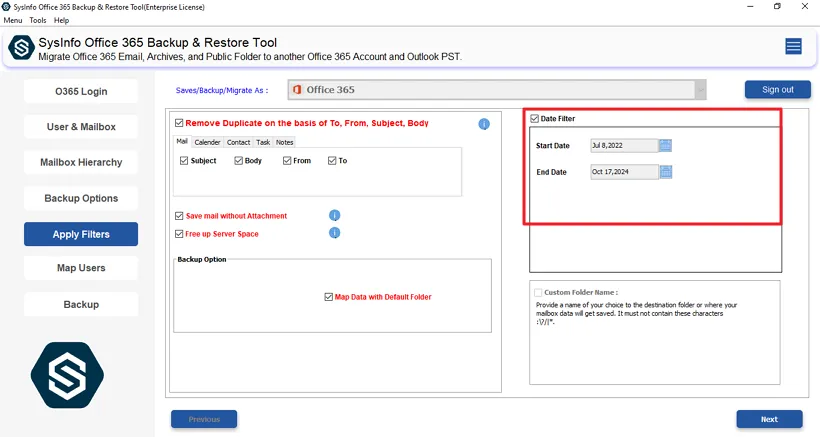This screenshot has width=820, height=437.
Task: Open calendar picker for End Date
Action: [x=666, y=172]
